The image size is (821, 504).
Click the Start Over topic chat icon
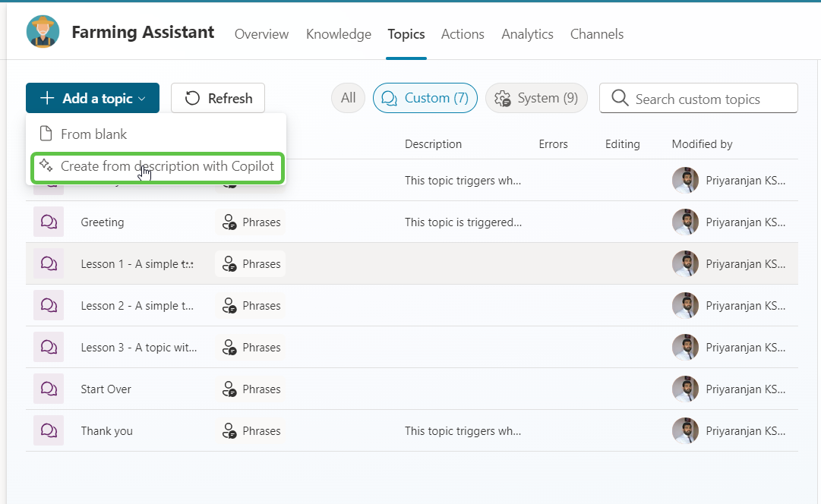point(49,389)
